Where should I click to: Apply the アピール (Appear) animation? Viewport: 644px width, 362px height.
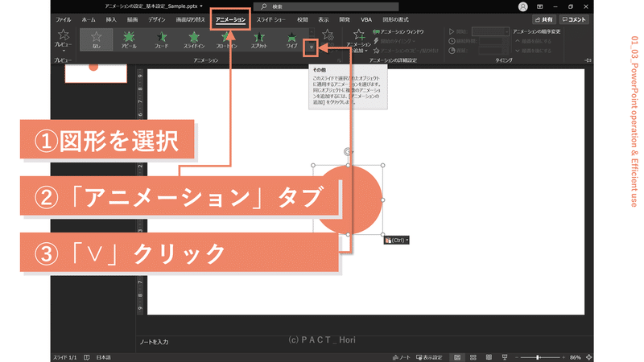(129, 39)
